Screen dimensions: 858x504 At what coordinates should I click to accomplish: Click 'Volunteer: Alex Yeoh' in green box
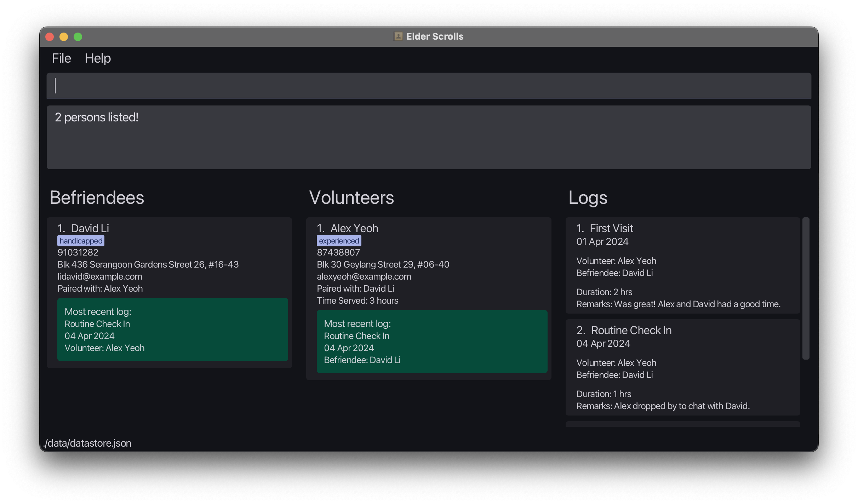point(104,348)
